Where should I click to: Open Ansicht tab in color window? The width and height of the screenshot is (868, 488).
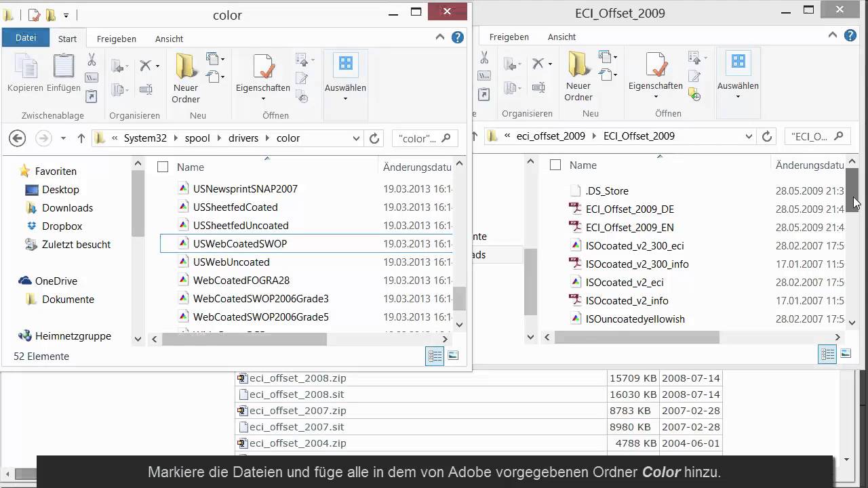169,39
